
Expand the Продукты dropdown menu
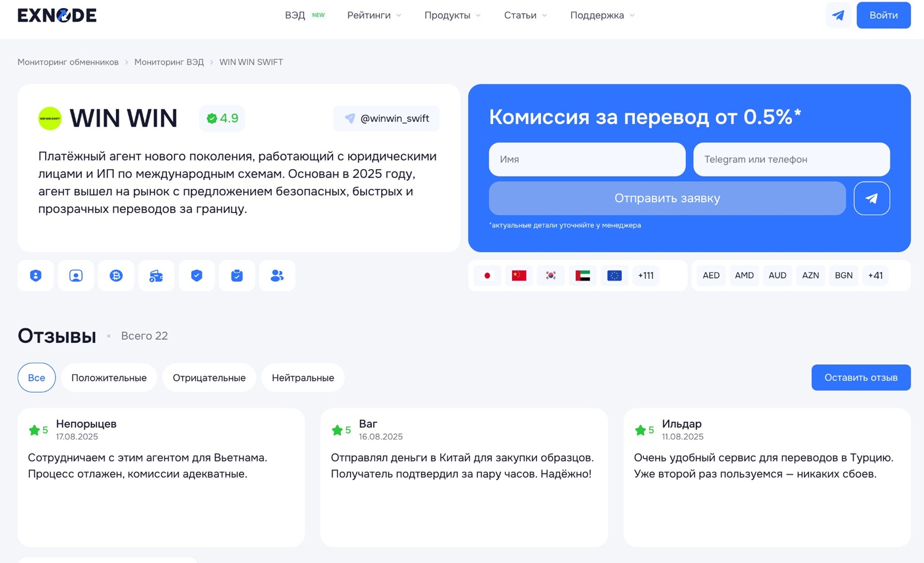click(452, 15)
